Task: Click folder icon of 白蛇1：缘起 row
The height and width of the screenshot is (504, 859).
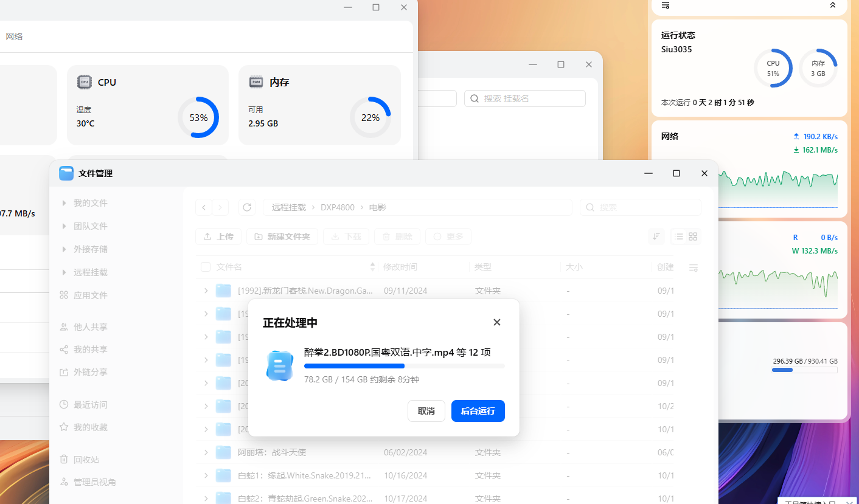Action: [x=223, y=475]
